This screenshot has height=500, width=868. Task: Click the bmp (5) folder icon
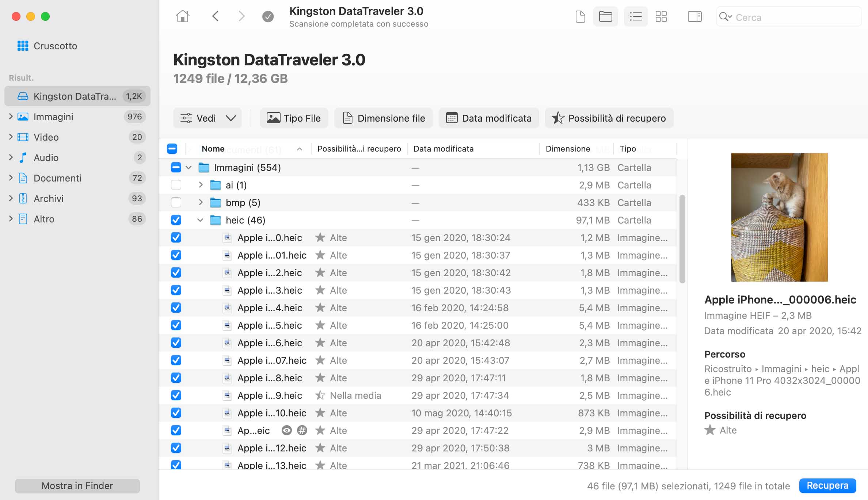click(216, 203)
